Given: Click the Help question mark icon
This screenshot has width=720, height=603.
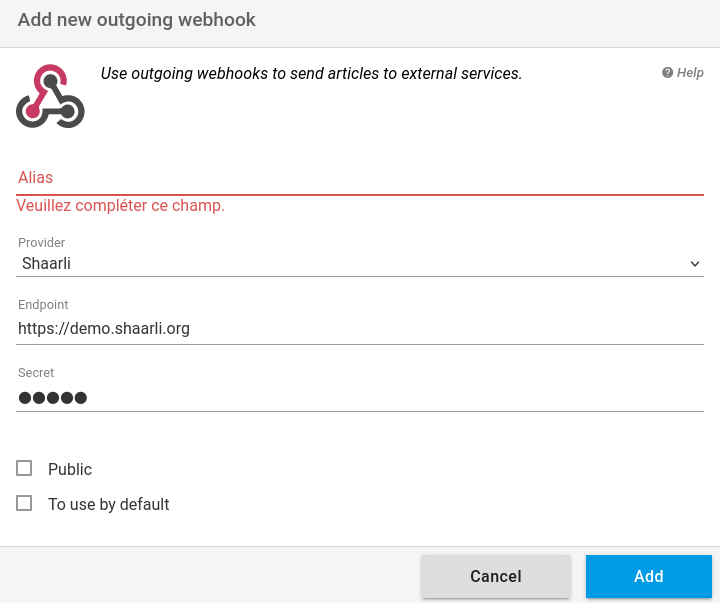Looking at the screenshot, I should pos(667,73).
